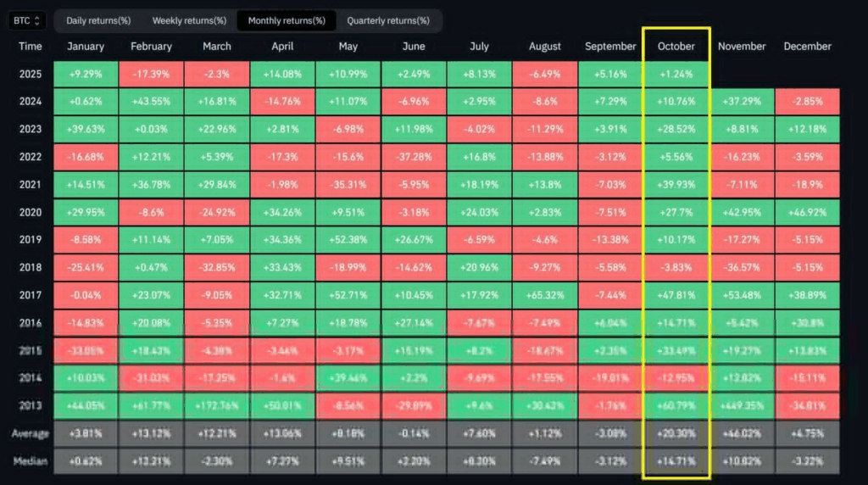Image resolution: width=868 pixels, height=485 pixels.
Task: Click the November 2013 +449.35% cell
Action: [x=742, y=405]
